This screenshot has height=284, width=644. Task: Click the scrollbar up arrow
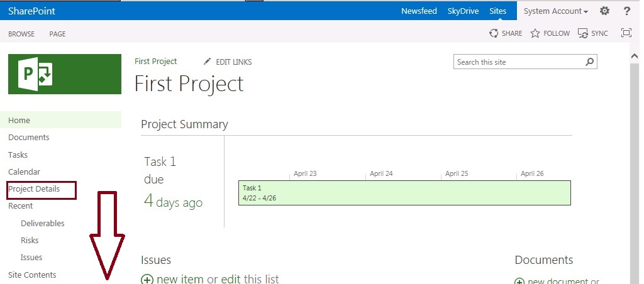[x=635, y=56]
